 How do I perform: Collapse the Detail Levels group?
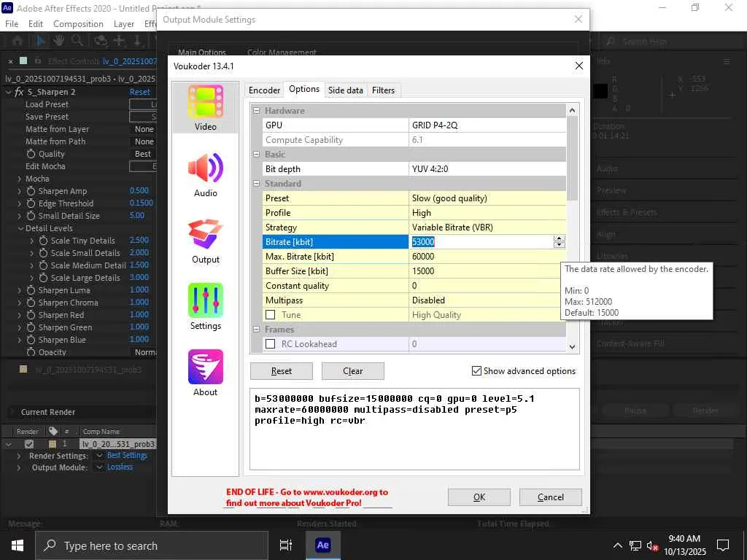[20, 228]
